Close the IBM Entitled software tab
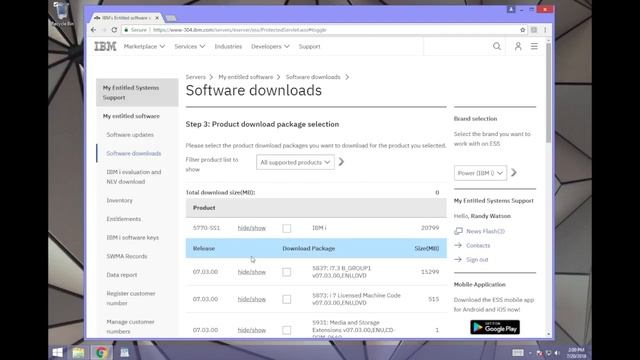Screen dimensions: 640x360 (157, 18)
